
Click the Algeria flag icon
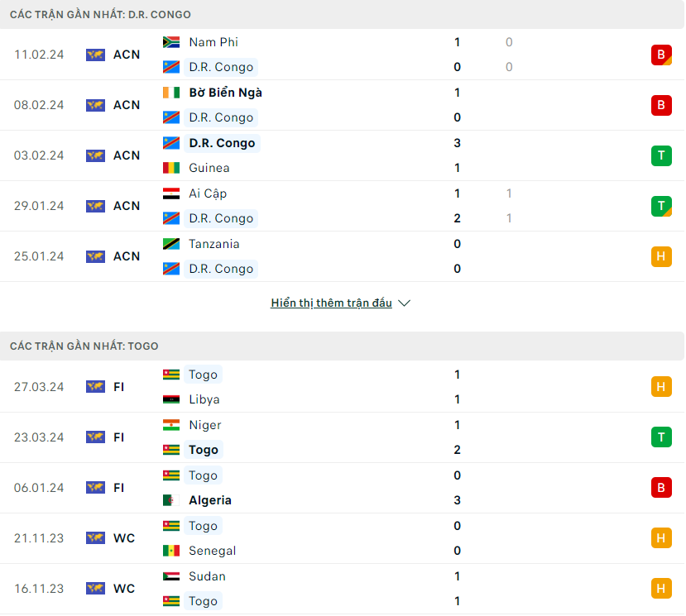coord(171,500)
